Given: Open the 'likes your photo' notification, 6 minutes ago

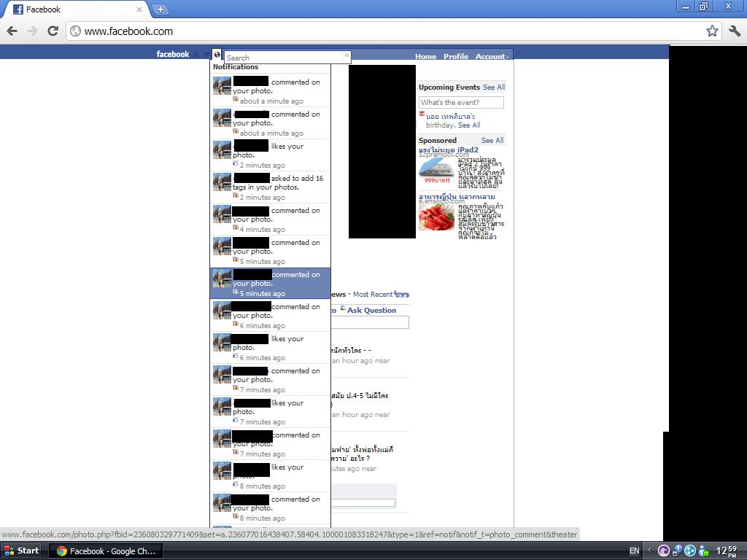Looking at the screenshot, I should tap(270, 348).
